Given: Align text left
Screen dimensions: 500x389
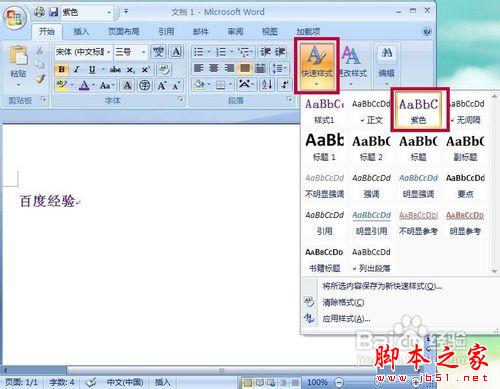Looking at the screenshot, I should (199, 68).
